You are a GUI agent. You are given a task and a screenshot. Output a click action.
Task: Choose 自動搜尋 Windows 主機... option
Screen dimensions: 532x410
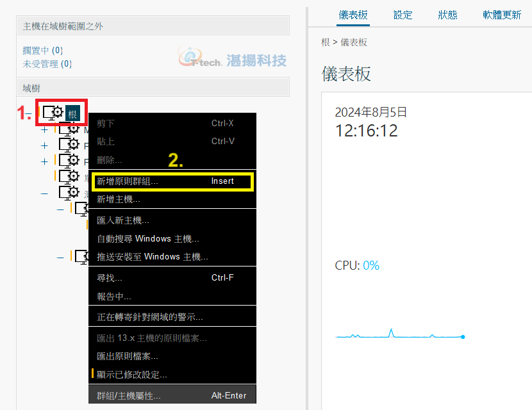(148, 238)
